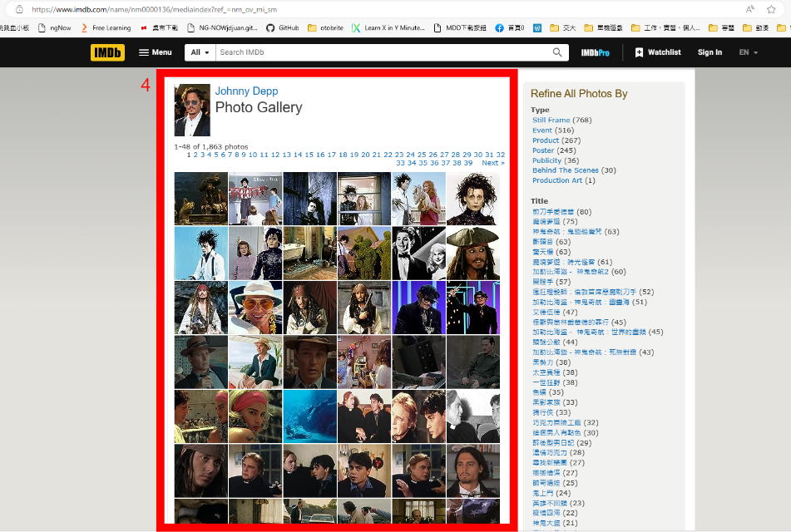Open the Edward Scissorhands face close-up thumbnail

[x=472, y=199]
